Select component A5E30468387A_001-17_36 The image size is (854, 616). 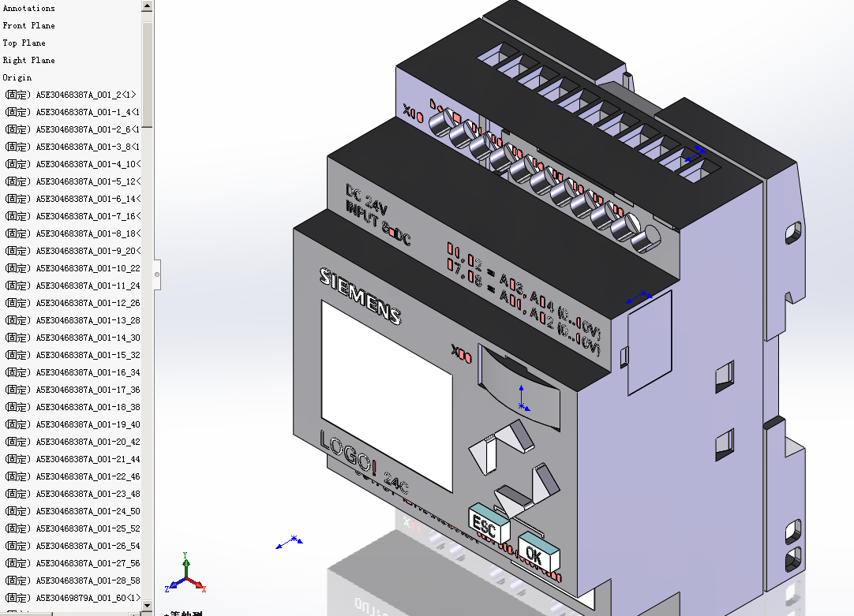point(72,390)
